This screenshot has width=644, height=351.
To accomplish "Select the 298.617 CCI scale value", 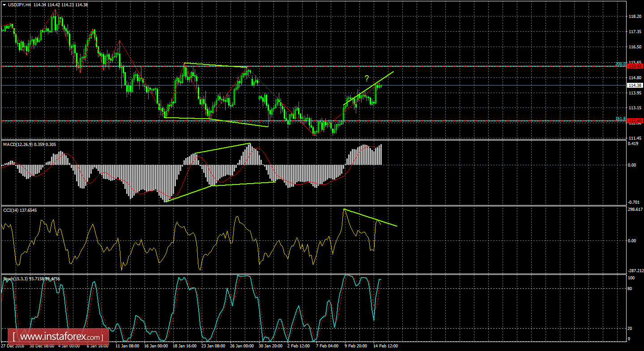I will (x=635, y=209).
